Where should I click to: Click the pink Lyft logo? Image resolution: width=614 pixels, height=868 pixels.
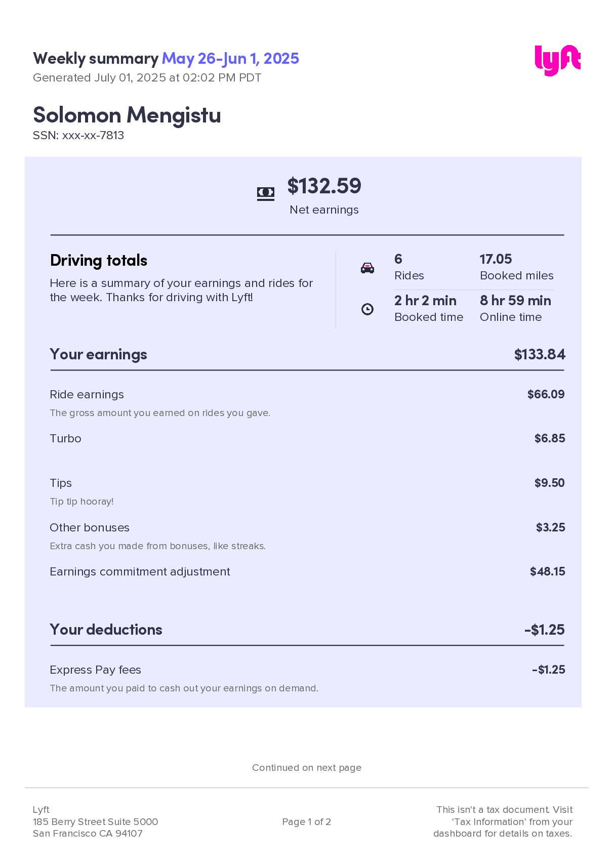[x=557, y=60]
